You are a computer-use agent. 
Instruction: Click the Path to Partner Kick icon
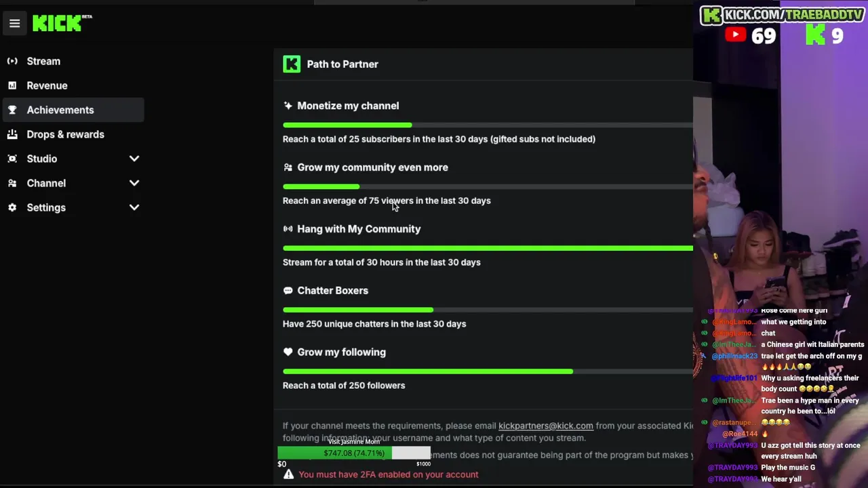click(x=292, y=64)
